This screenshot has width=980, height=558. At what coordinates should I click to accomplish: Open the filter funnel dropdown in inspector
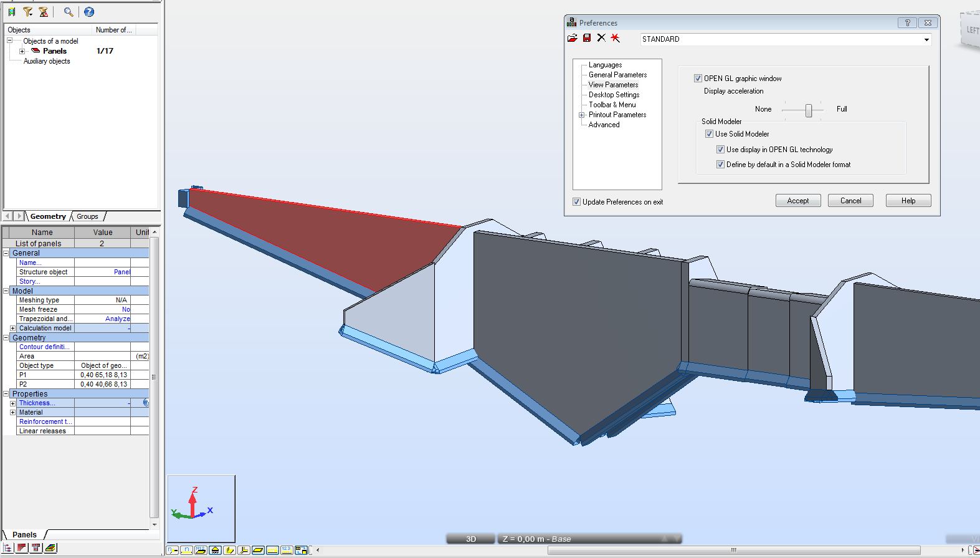pyautogui.click(x=27, y=12)
